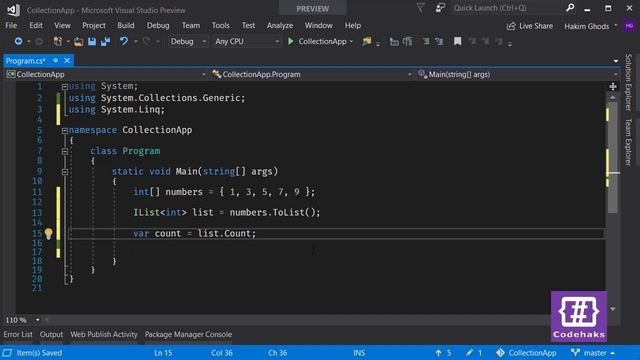
Task: Click the Quick Launch search magnifier icon
Action: pyautogui.click(x=570, y=7)
